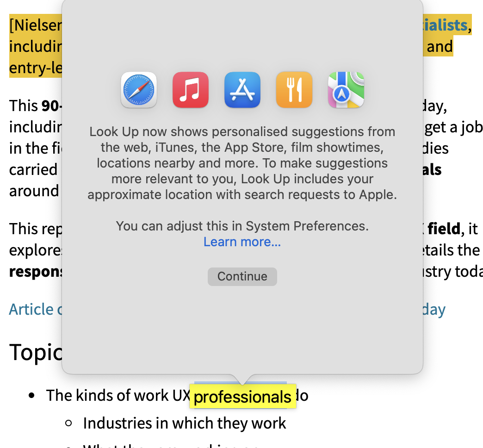Click the blue App Store icon
Viewport: 483px width, 448px height.
tap(242, 90)
